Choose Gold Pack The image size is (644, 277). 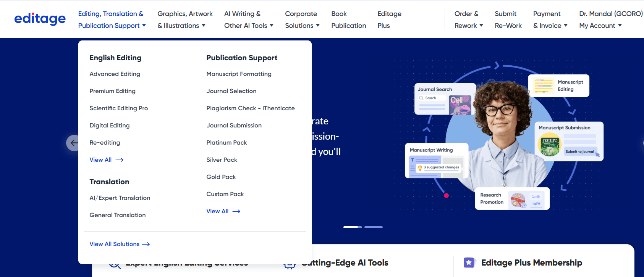221,177
